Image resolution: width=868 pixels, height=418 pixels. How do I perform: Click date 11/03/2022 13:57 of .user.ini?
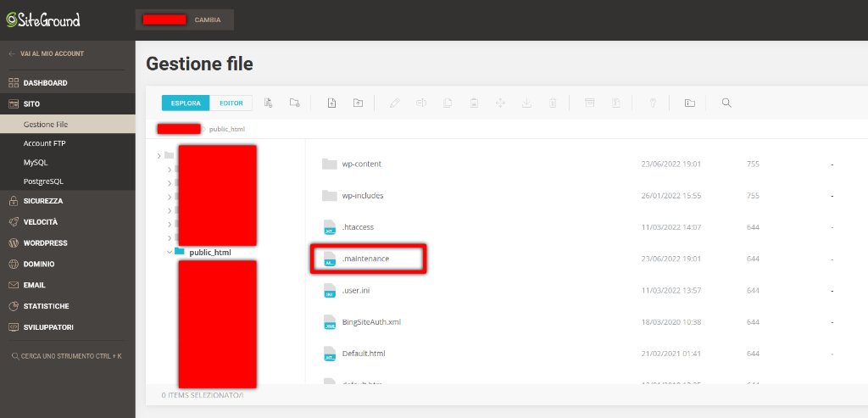click(x=671, y=290)
